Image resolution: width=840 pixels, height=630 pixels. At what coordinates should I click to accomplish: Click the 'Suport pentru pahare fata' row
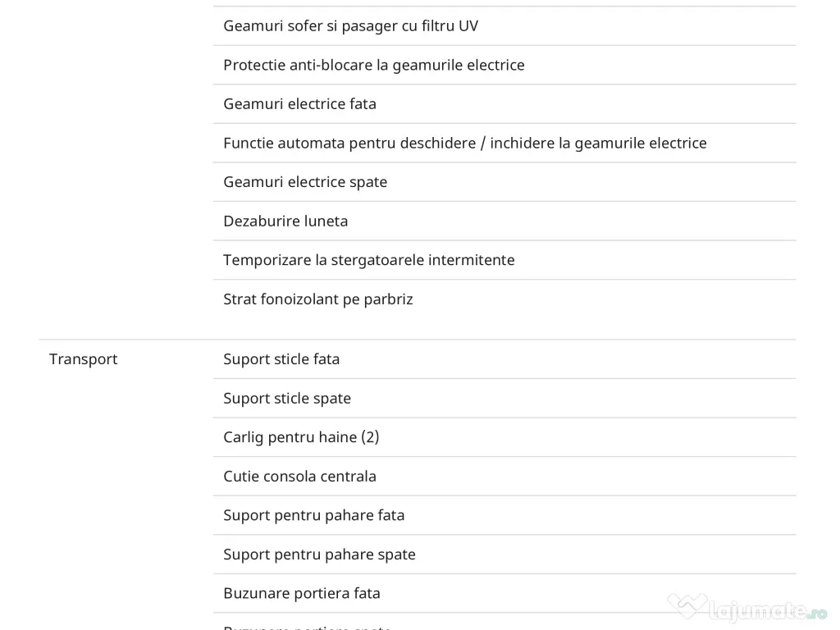point(313,515)
